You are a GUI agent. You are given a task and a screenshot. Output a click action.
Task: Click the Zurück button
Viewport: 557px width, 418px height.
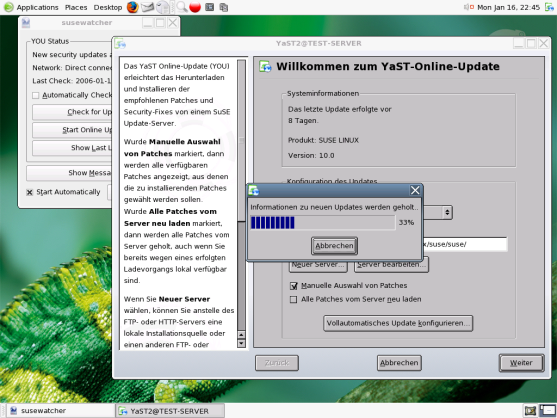(x=277, y=363)
